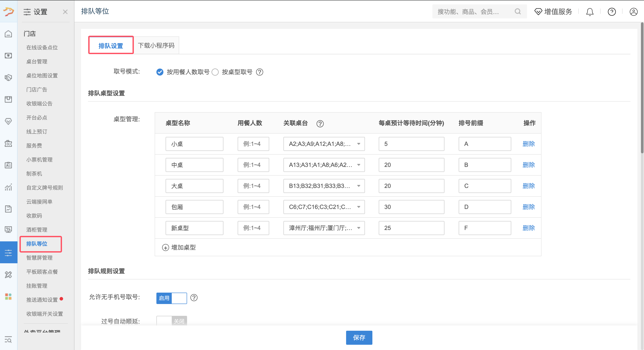The image size is (644, 350).
Task: Open the notification bell
Action: [590, 12]
